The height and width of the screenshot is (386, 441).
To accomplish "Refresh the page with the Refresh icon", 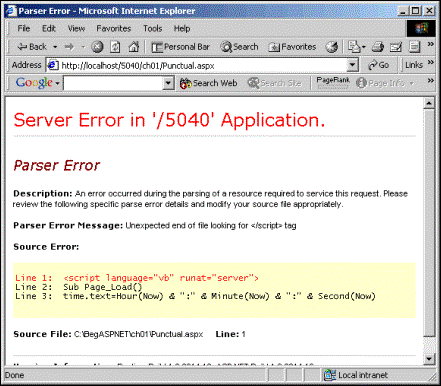I will click(115, 47).
